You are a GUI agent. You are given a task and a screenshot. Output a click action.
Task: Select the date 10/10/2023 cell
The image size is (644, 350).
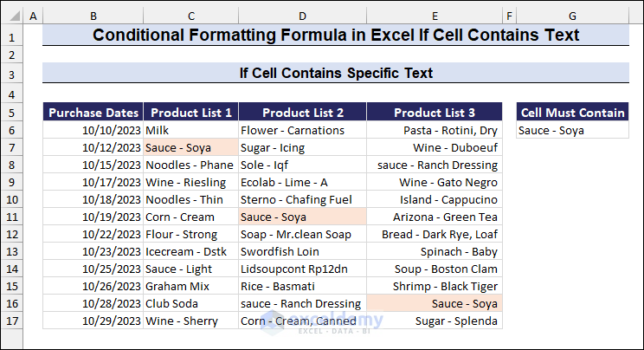tap(93, 130)
